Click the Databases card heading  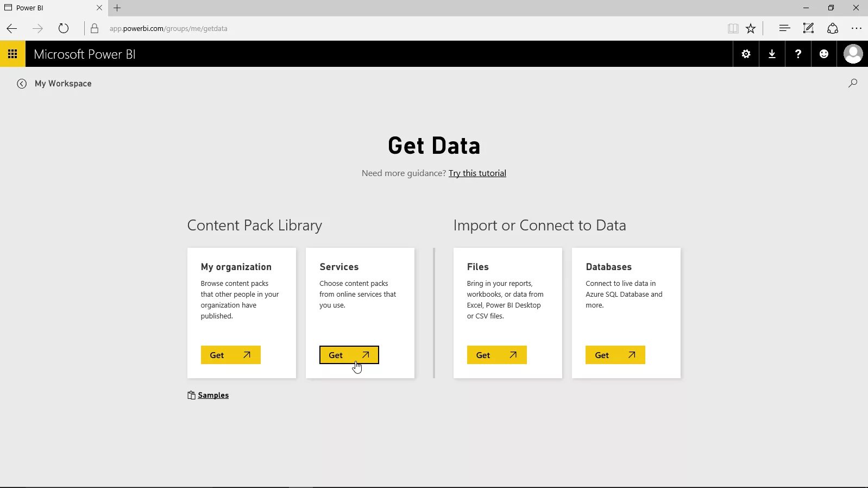609,267
